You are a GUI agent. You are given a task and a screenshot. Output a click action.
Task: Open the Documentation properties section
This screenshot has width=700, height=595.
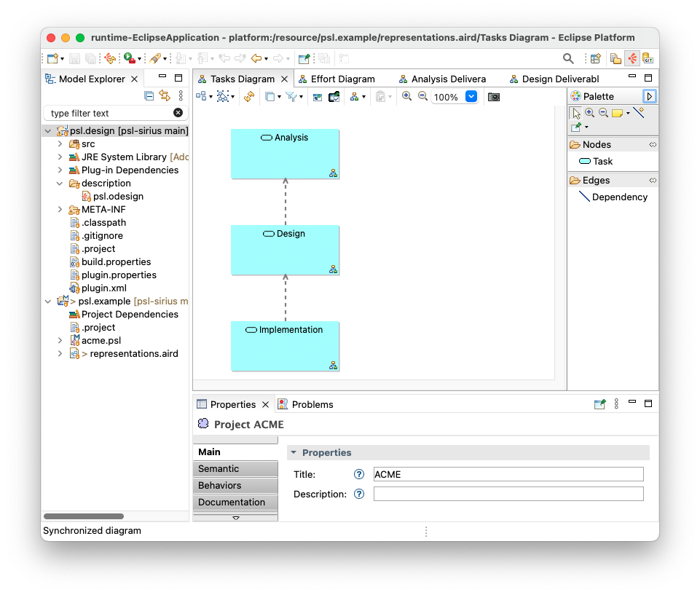click(x=235, y=503)
